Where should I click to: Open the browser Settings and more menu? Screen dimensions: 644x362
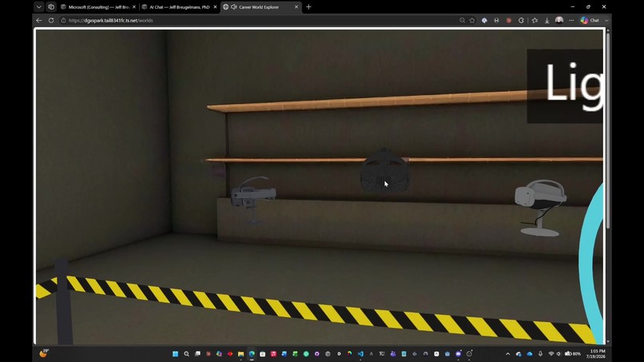point(571,20)
